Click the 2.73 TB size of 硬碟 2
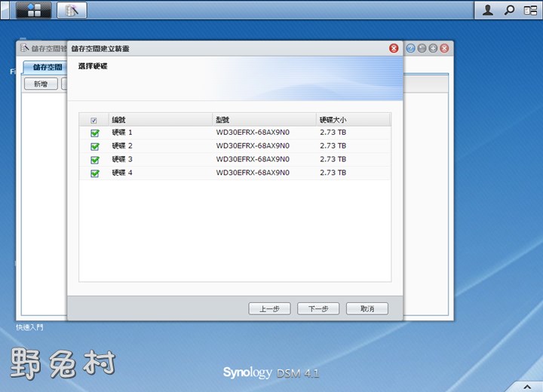 click(333, 145)
